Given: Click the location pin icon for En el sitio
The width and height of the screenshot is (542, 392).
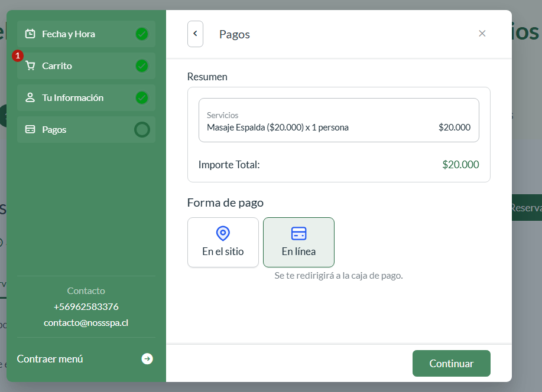Looking at the screenshot, I should pyautogui.click(x=223, y=233).
